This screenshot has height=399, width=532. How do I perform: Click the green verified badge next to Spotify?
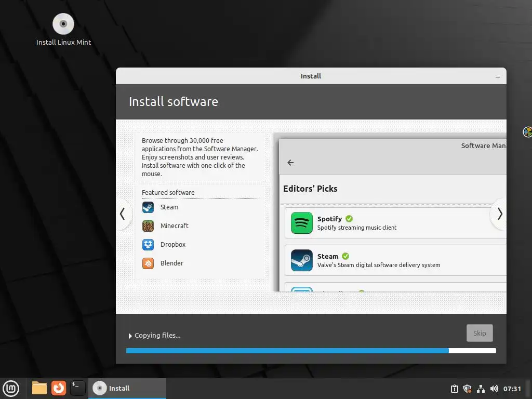(x=349, y=219)
